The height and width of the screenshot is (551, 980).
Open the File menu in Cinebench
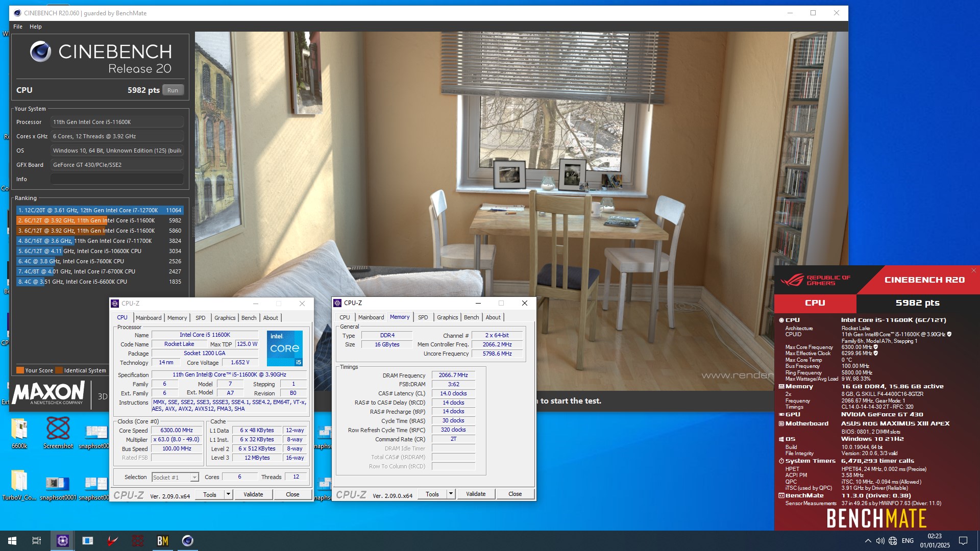point(18,27)
